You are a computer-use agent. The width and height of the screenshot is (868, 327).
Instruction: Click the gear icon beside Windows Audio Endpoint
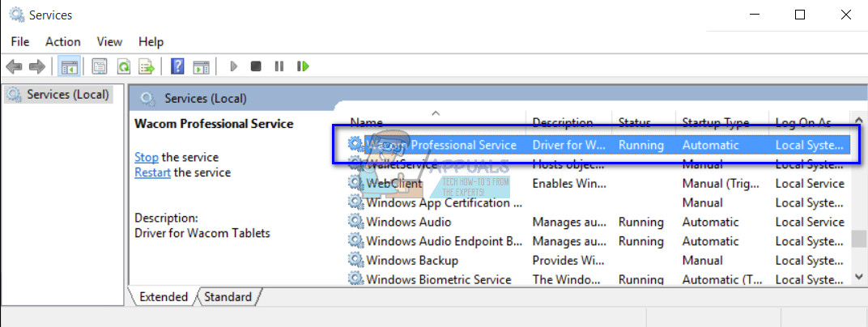tap(355, 241)
